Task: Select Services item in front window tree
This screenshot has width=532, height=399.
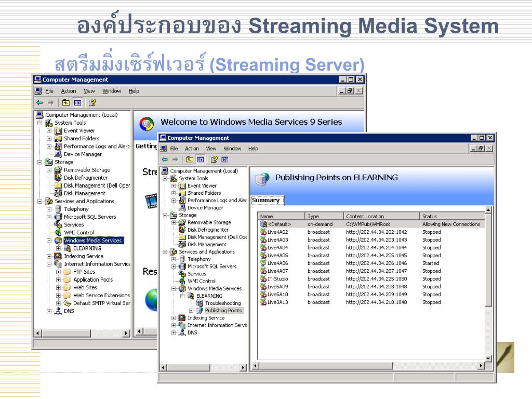Action: point(197,274)
